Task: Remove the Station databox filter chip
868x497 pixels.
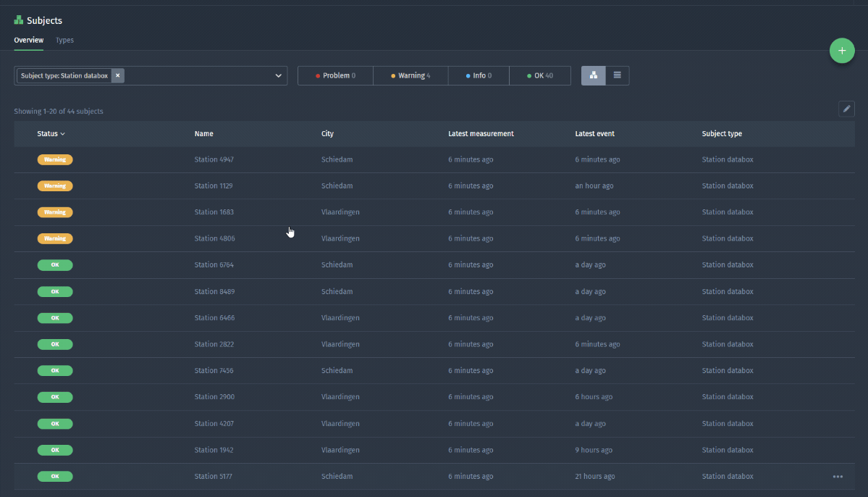Action: click(117, 75)
